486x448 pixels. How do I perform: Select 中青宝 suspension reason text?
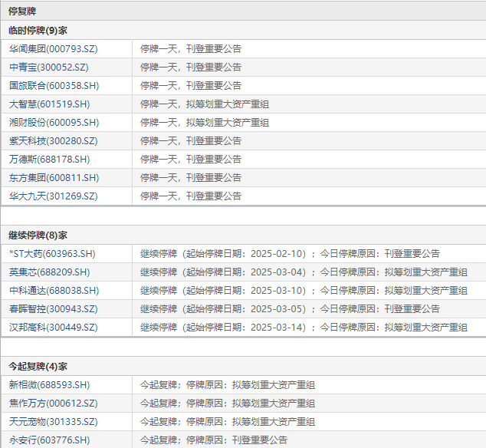pos(191,68)
